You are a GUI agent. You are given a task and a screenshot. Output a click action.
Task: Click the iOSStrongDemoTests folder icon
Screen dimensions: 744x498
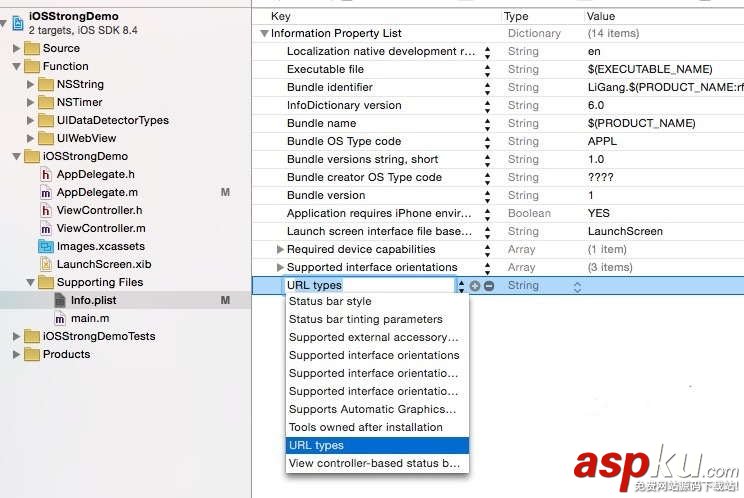(x=32, y=337)
